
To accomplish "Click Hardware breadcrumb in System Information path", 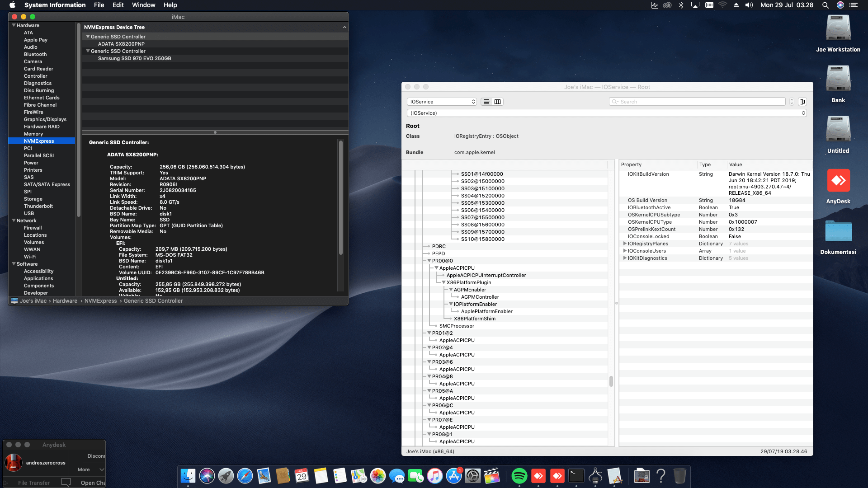I will [65, 301].
